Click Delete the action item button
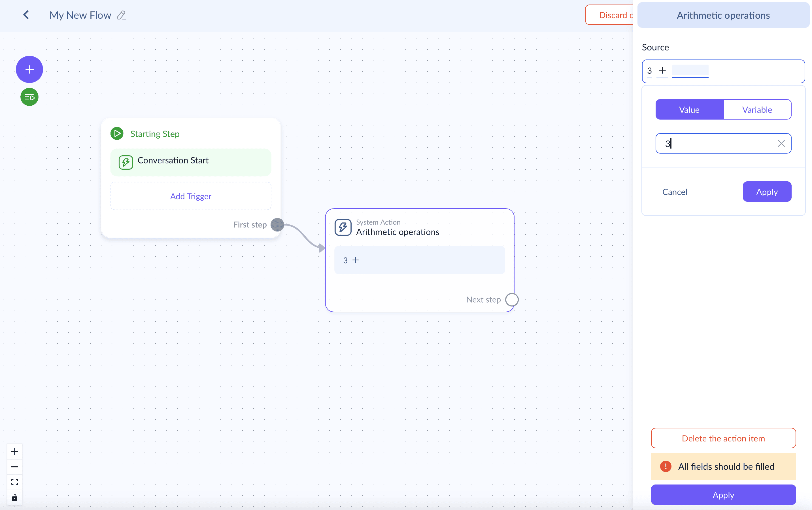The width and height of the screenshot is (812, 510). [x=723, y=438]
